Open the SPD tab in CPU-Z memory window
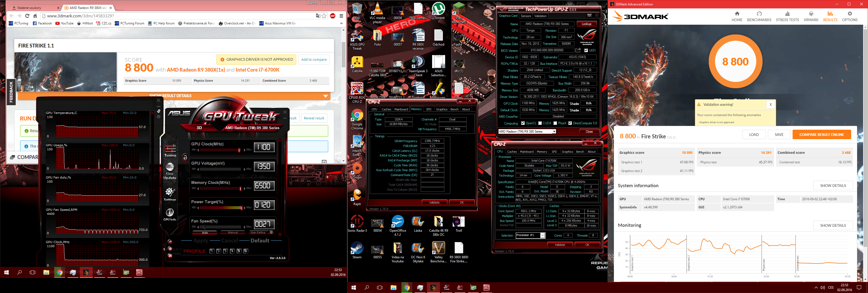Image resolution: width=868 pixels, height=293 pixels. click(x=429, y=109)
